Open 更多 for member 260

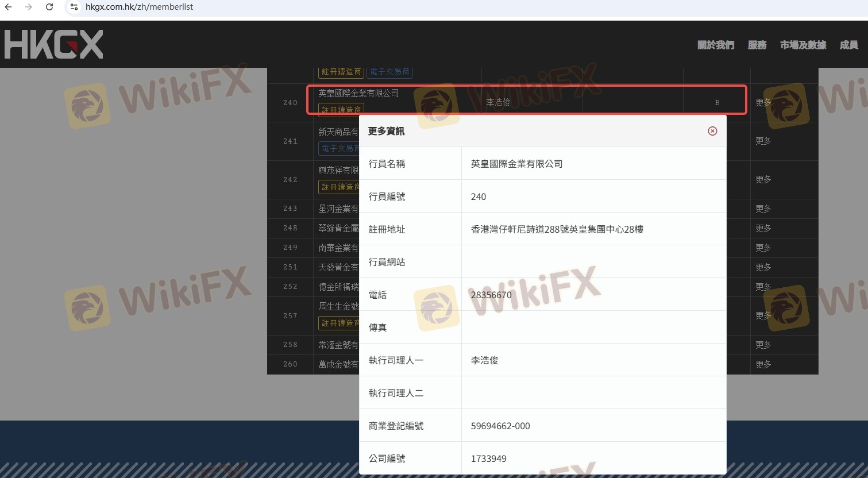click(763, 364)
